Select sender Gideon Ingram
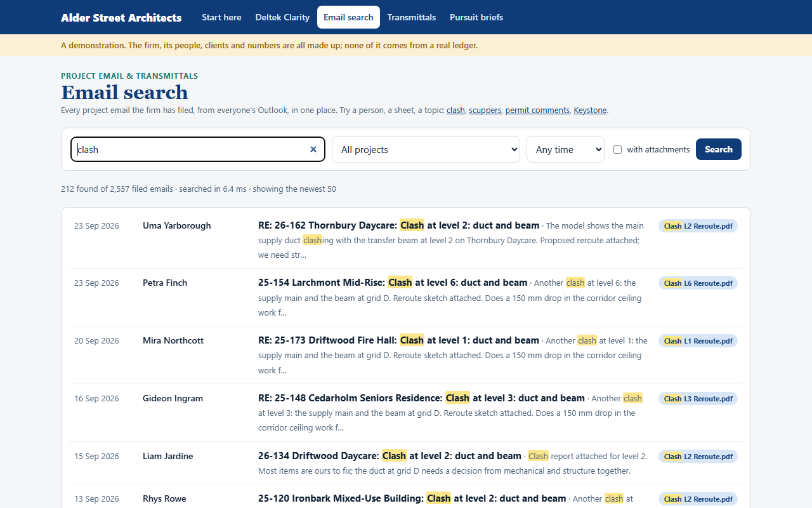 [x=173, y=398]
